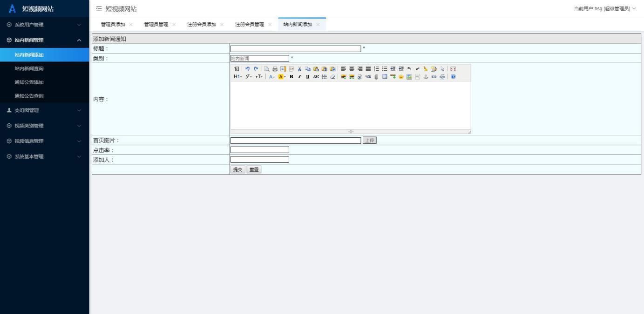The width and height of the screenshot is (644, 314).
Task: Toggle underline formatting
Action: [x=308, y=76]
